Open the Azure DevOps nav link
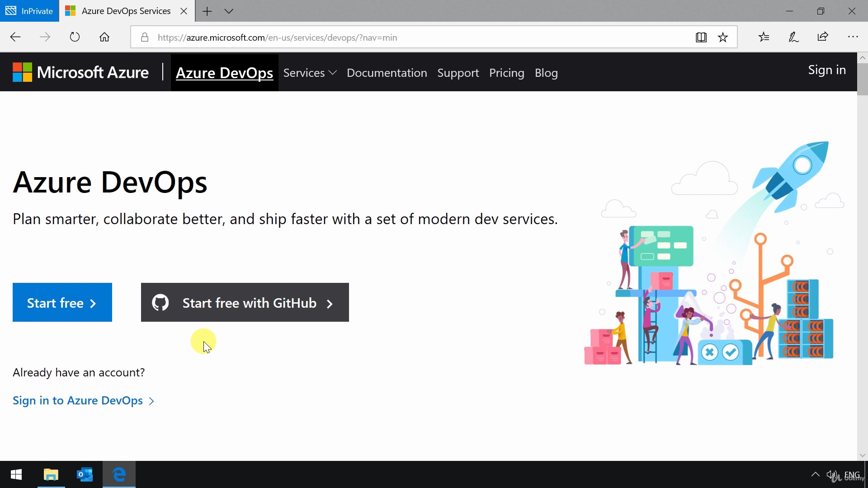 (224, 73)
